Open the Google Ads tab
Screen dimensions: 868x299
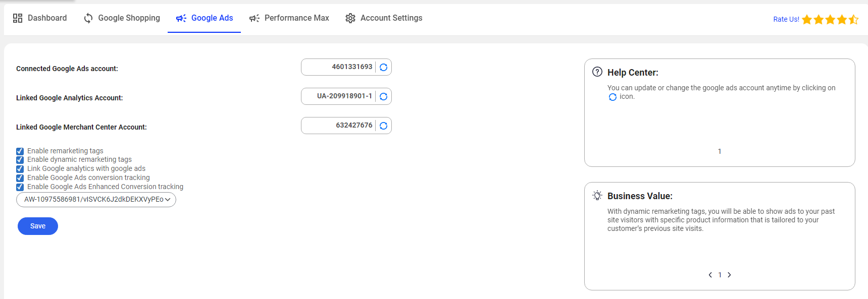coord(205,18)
